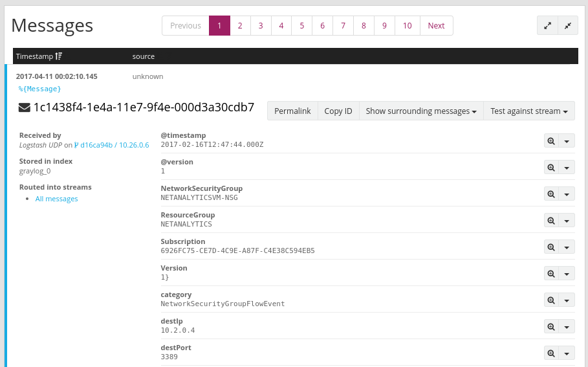588x367 pixels.
Task: Search NetworkSecurityGroup value with magnifier icon
Action: tap(551, 194)
